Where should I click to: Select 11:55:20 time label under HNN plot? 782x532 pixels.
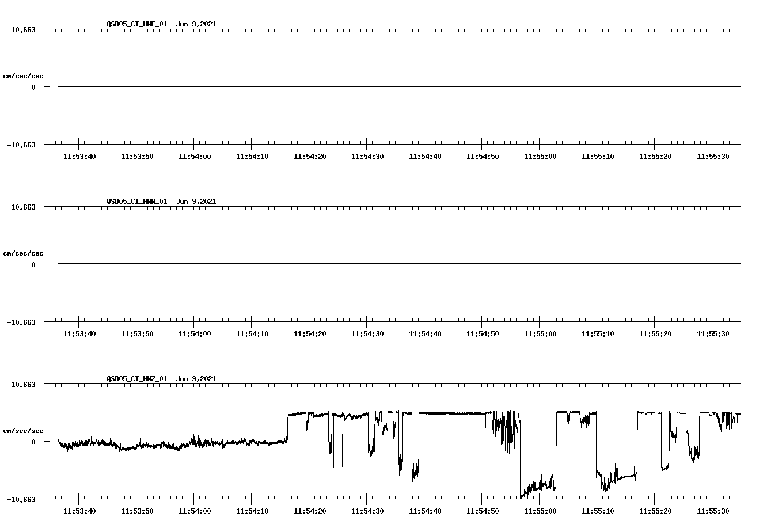(x=655, y=333)
